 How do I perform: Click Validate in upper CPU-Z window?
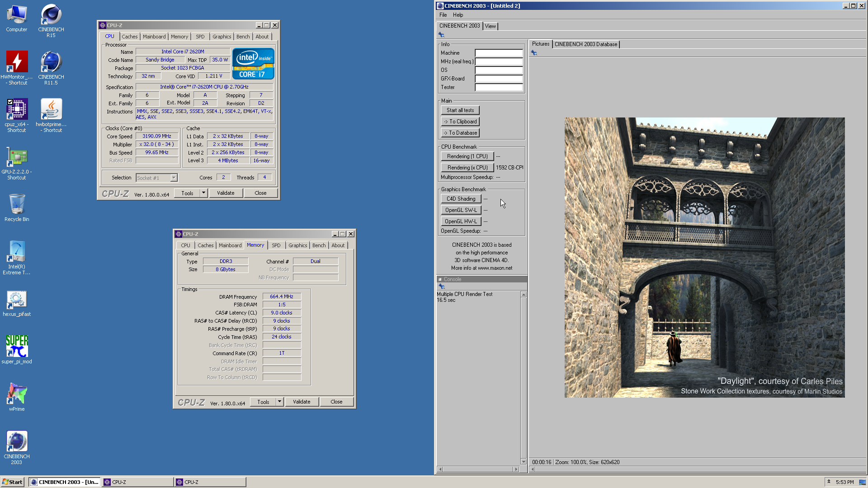[x=226, y=193]
